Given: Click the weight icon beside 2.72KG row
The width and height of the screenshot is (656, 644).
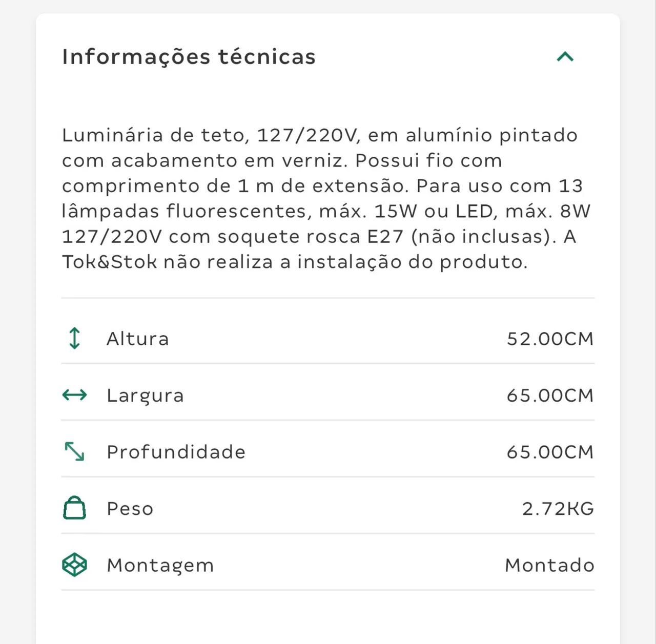Looking at the screenshot, I should pyautogui.click(x=74, y=508).
